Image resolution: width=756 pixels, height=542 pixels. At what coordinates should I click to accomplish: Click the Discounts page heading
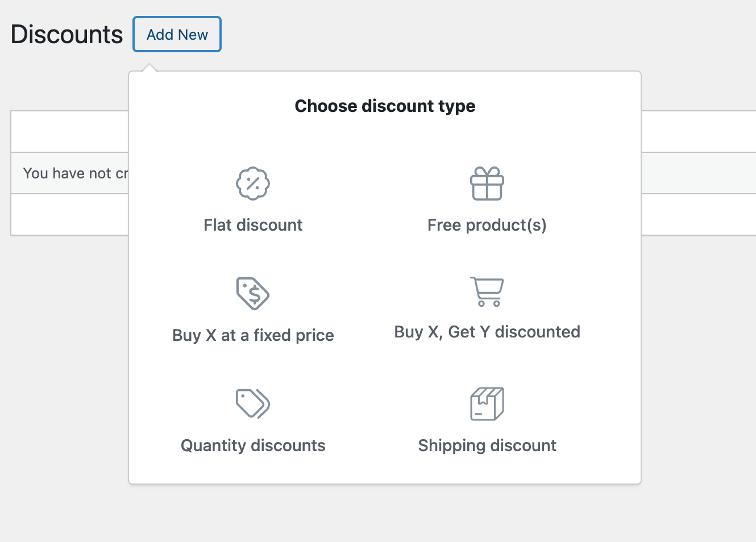pyautogui.click(x=67, y=35)
